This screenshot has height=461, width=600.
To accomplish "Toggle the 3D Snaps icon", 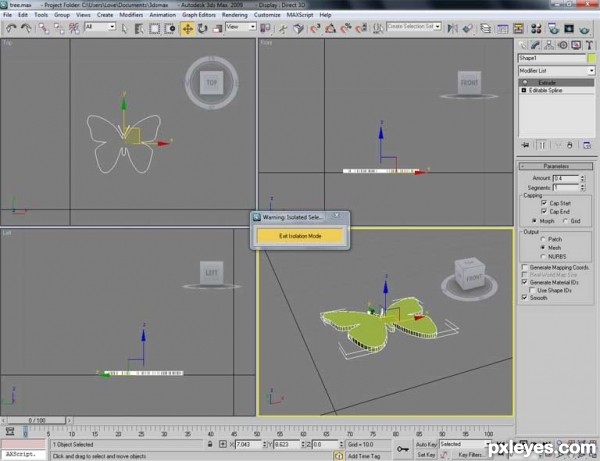I will (x=315, y=29).
